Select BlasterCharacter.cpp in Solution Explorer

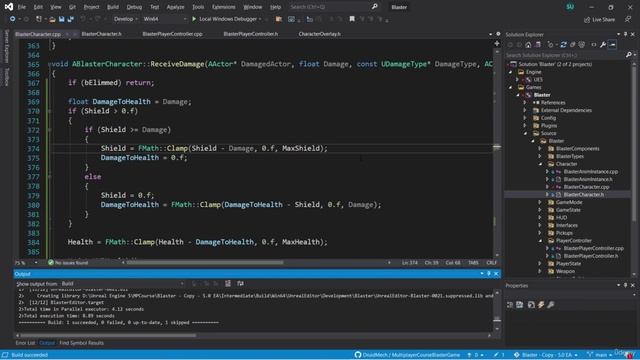coord(586,187)
